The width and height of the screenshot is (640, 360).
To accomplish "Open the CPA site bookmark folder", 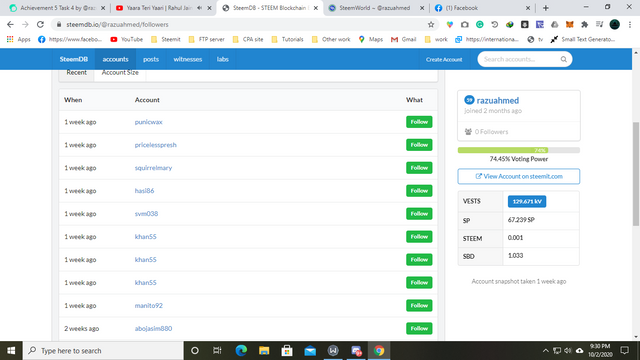I will (248, 39).
